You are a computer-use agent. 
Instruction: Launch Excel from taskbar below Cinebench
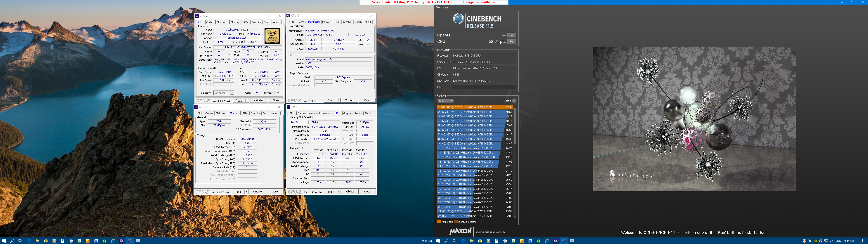[513, 241]
